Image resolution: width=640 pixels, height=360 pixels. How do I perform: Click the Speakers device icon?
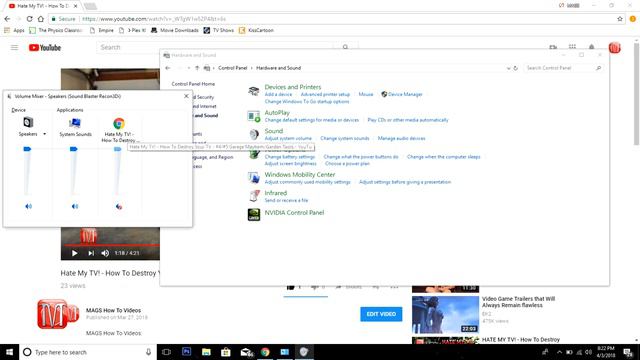[x=28, y=122]
